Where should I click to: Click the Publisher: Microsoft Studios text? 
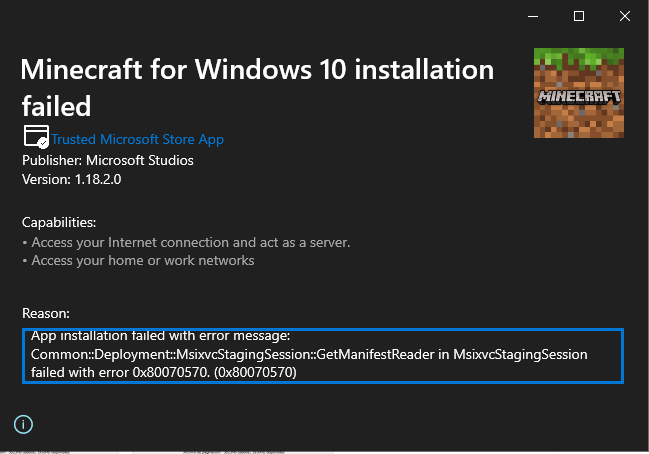pos(108,160)
